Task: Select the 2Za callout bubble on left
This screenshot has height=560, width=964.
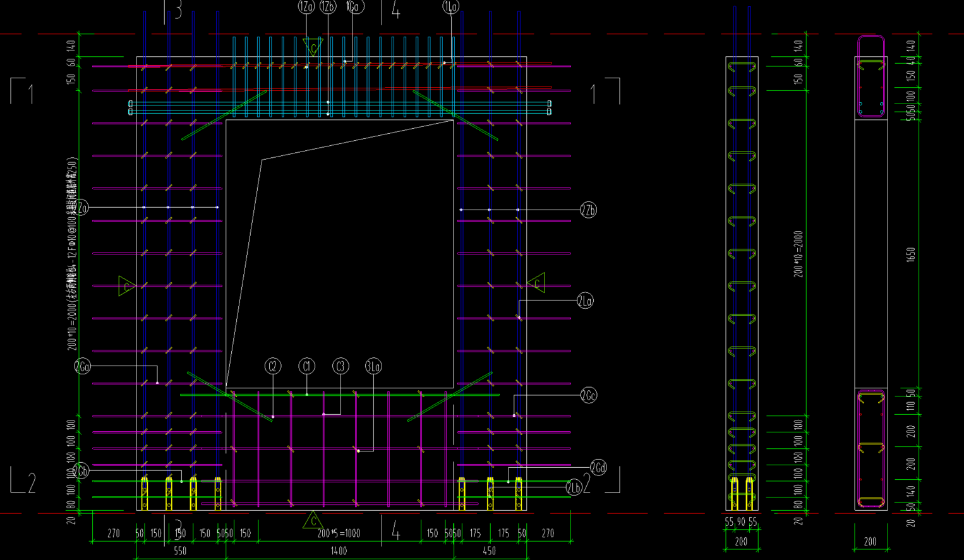Action: click(x=81, y=207)
